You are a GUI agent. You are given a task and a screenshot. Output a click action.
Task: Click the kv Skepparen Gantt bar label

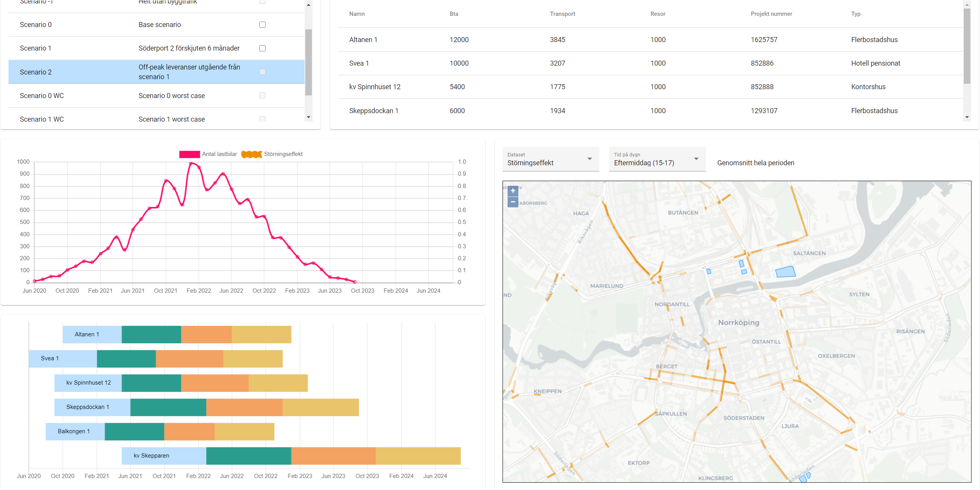pos(151,456)
